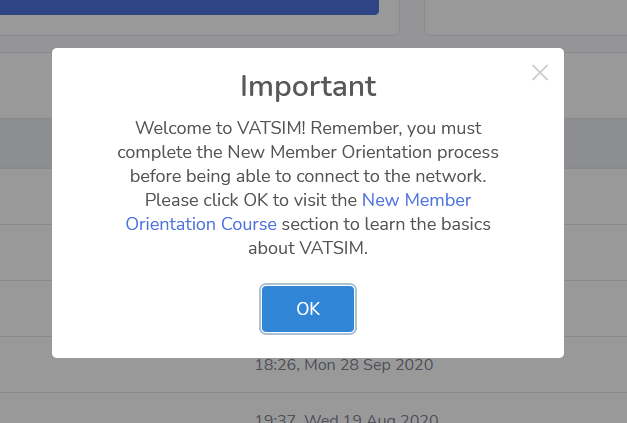The height and width of the screenshot is (423, 627).
Task: Click the "Welcome to VATSIM! Remember, you must" line
Action: click(308, 129)
